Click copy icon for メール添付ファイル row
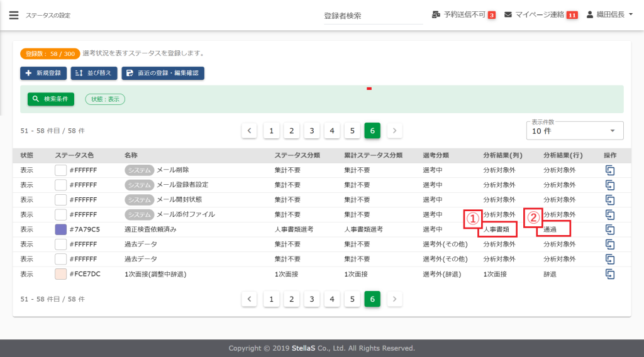 (x=609, y=214)
